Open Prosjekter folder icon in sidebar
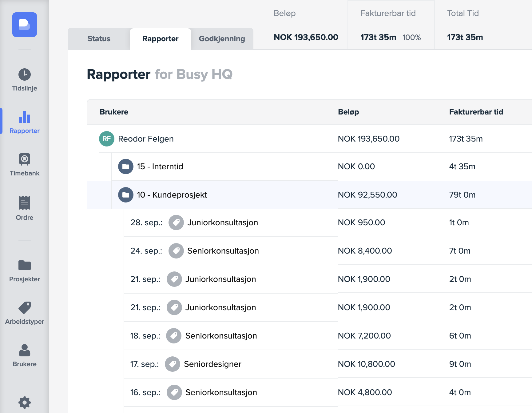 coord(25,265)
